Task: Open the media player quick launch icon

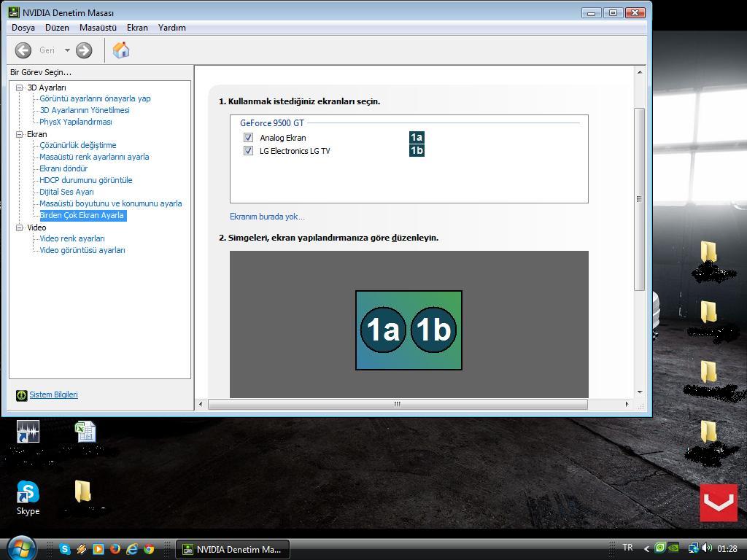Action: pos(98,549)
